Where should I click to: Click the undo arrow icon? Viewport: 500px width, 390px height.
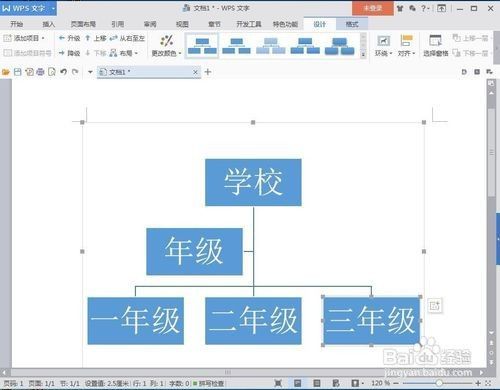click(63, 72)
